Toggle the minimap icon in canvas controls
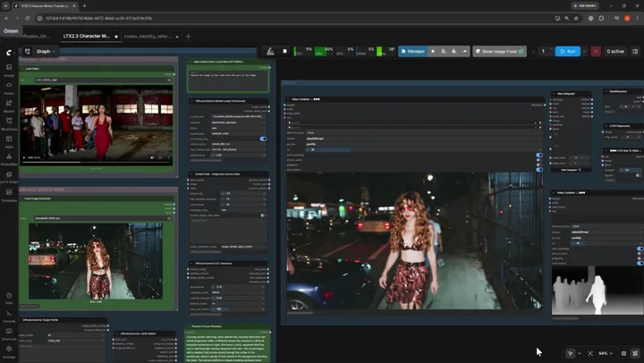This screenshot has width=644, height=363. click(623, 353)
